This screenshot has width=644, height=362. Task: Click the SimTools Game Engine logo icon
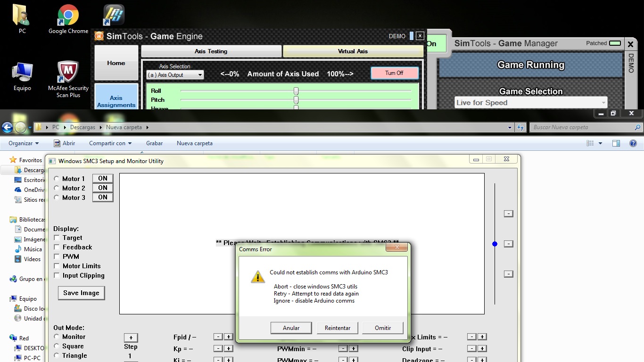(x=99, y=36)
